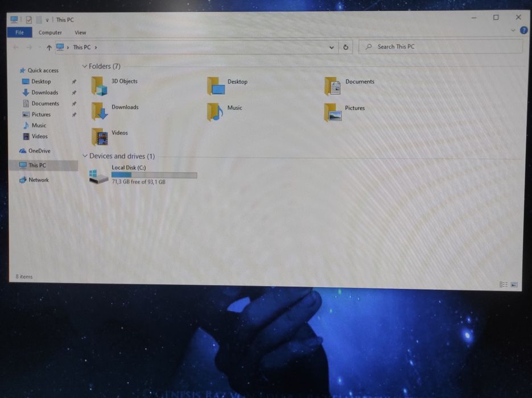Select Pictures under Quick access

[41, 114]
